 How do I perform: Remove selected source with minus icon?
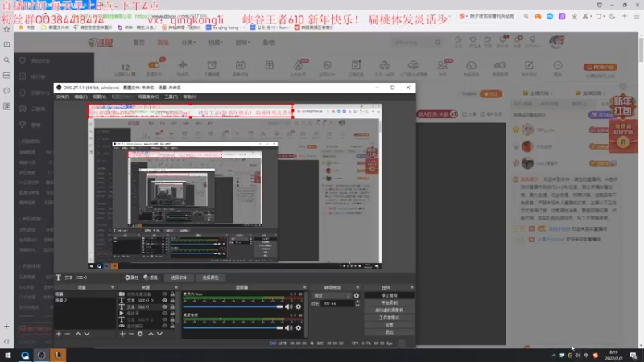[131, 334]
